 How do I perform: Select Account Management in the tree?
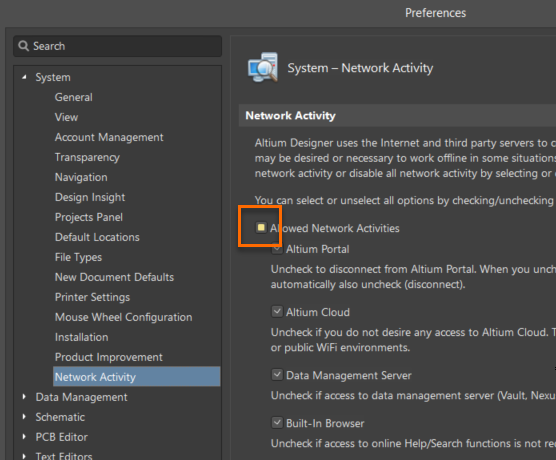tap(109, 137)
